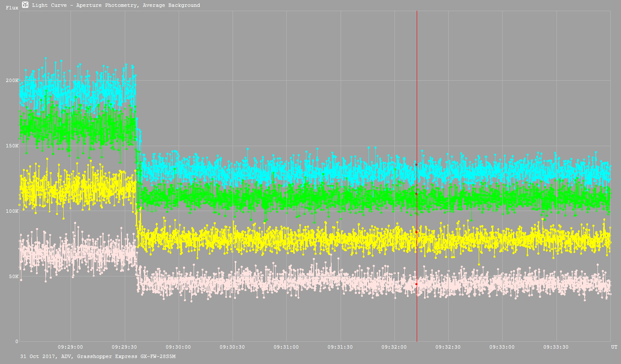This screenshot has width=621, height=364.
Task: Select the red marker on the green curve
Action: coord(416,194)
